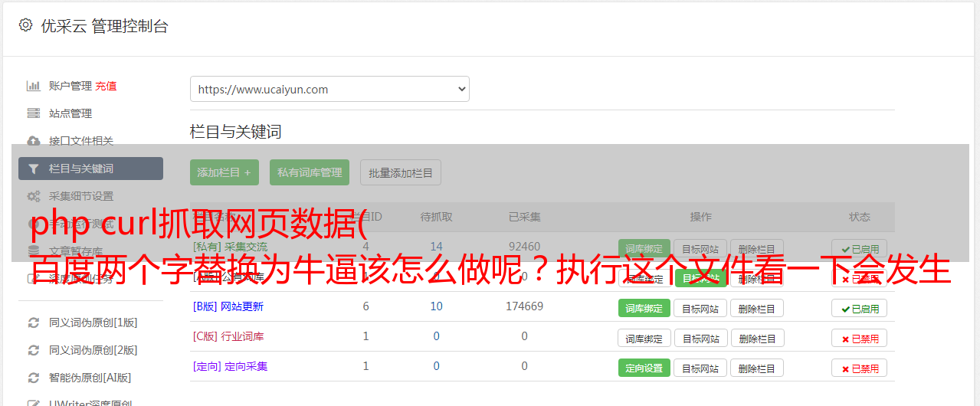Viewport: 980px width, 406px height.
Task: Select 栏目与关键词 sidebar item
Action: 90,169
